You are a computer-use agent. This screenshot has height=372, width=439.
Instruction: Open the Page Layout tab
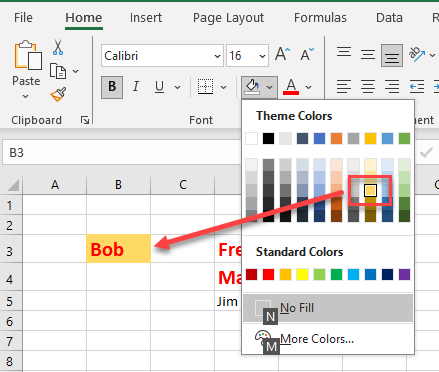[228, 18]
